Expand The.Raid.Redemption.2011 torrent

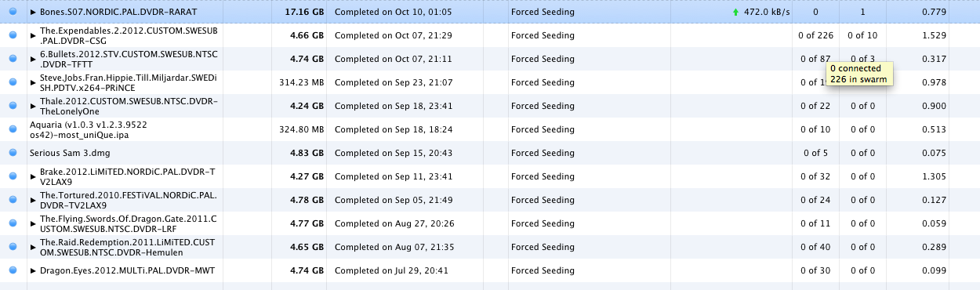pos(33,247)
